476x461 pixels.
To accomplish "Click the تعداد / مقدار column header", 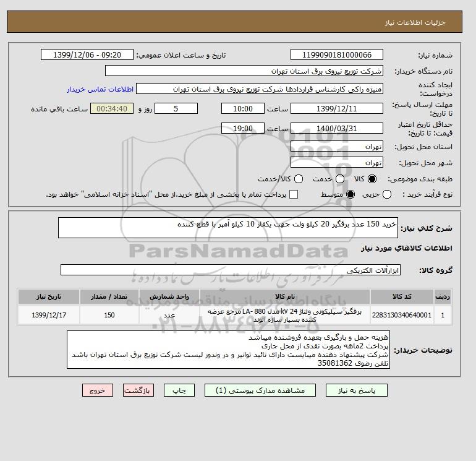I will pyautogui.click(x=109, y=296).
